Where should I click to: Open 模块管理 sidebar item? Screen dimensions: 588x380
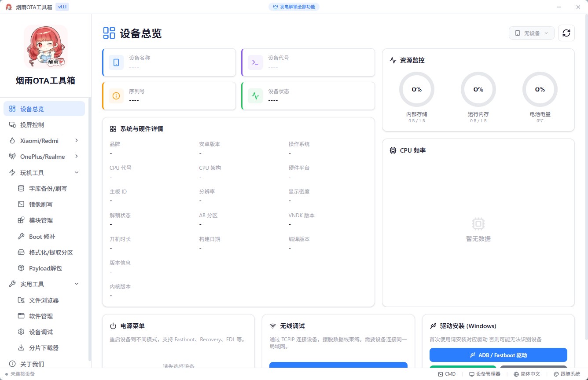pyautogui.click(x=48, y=220)
